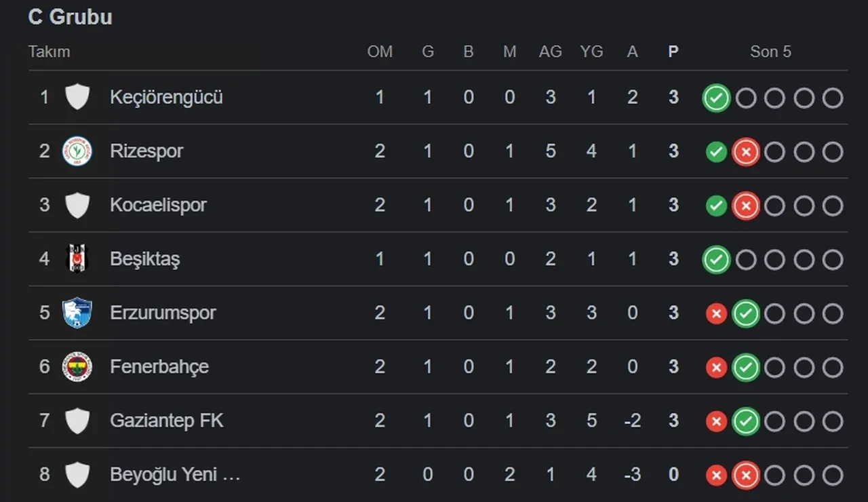Screen dimensions: 868x502
Task: Click the C Grubu group heading
Action: point(70,17)
